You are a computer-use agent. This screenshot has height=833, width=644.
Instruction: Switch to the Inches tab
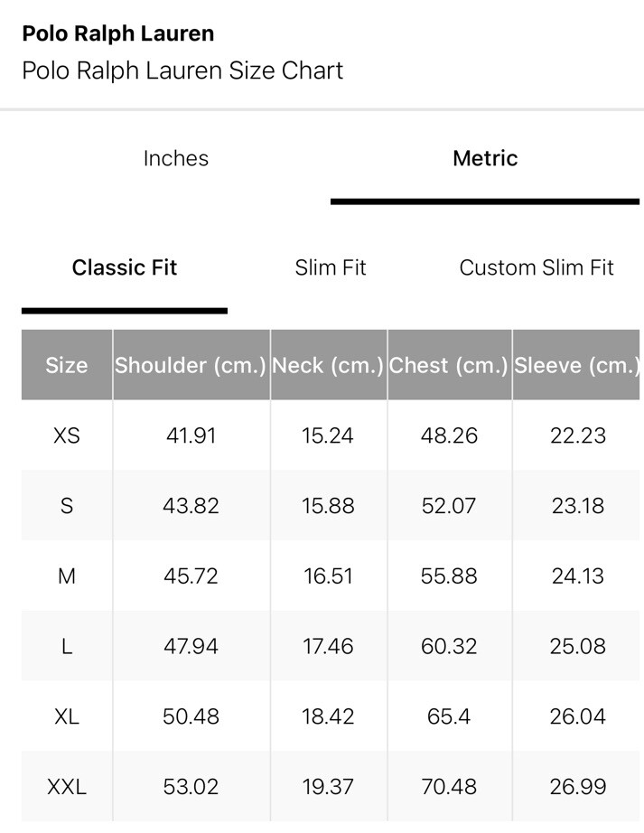176,158
